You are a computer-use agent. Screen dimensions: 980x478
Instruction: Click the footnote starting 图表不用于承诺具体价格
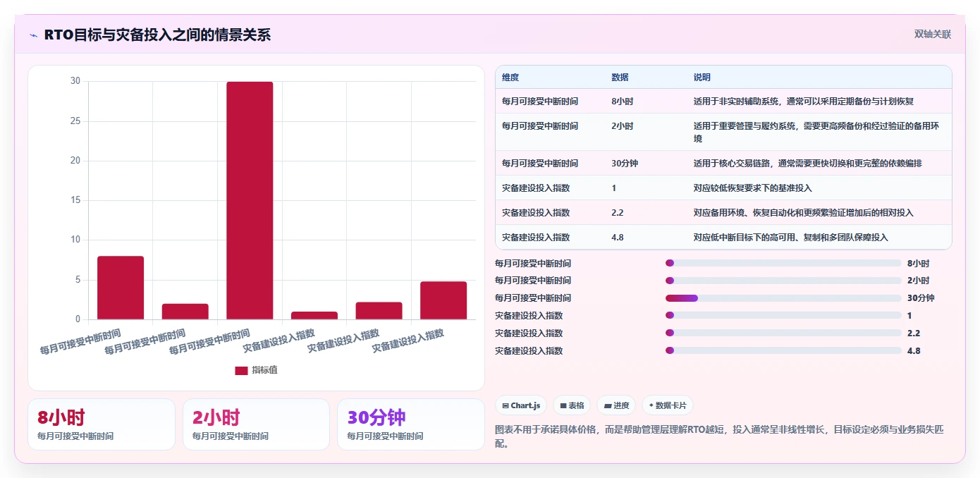coord(719,436)
